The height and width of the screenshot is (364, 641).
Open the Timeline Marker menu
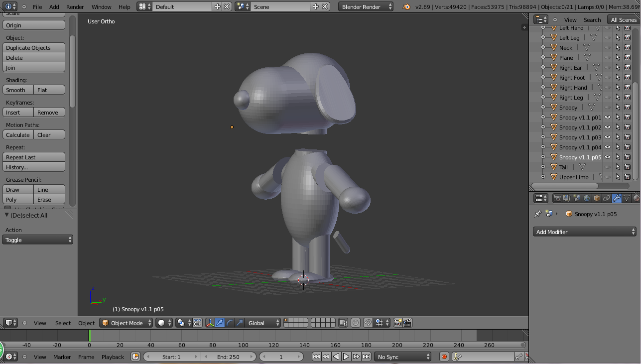point(62,357)
